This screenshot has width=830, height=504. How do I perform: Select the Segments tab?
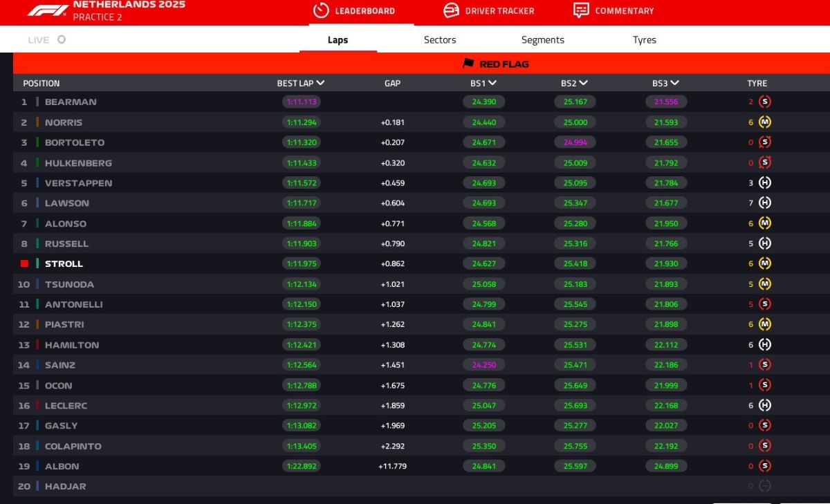[542, 40]
